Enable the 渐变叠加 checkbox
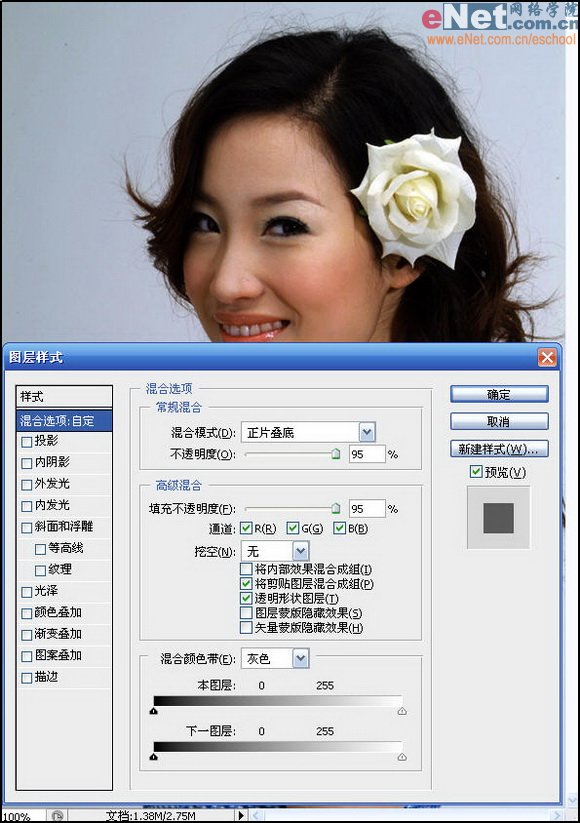Image resolution: width=580 pixels, height=823 pixels. coord(27,635)
